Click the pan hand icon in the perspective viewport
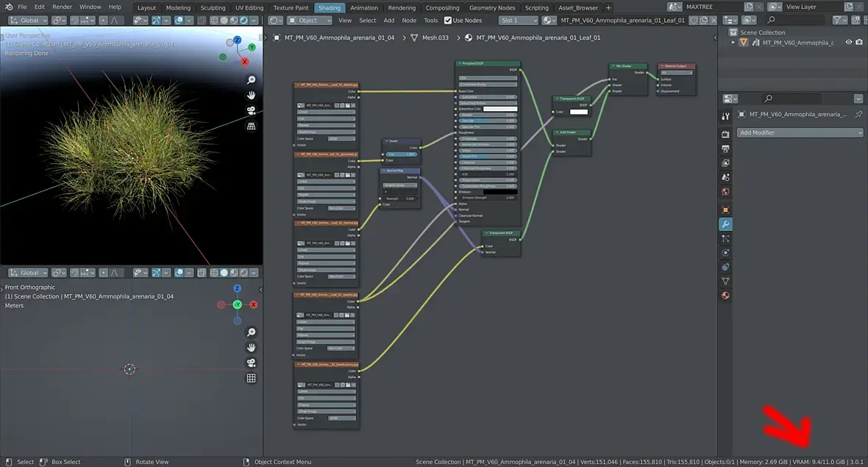The height and width of the screenshot is (467, 868). [251, 95]
